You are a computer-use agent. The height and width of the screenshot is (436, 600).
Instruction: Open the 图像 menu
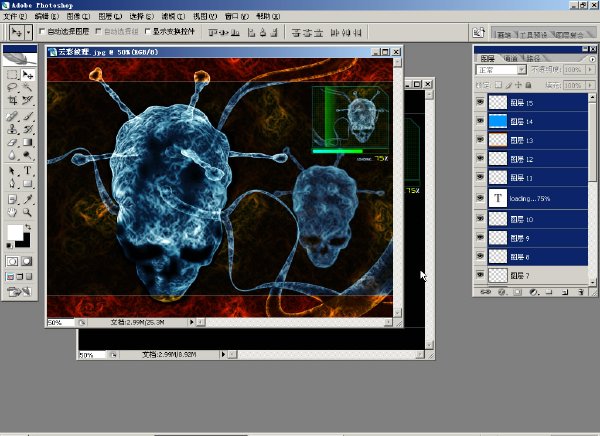(78, 16)
